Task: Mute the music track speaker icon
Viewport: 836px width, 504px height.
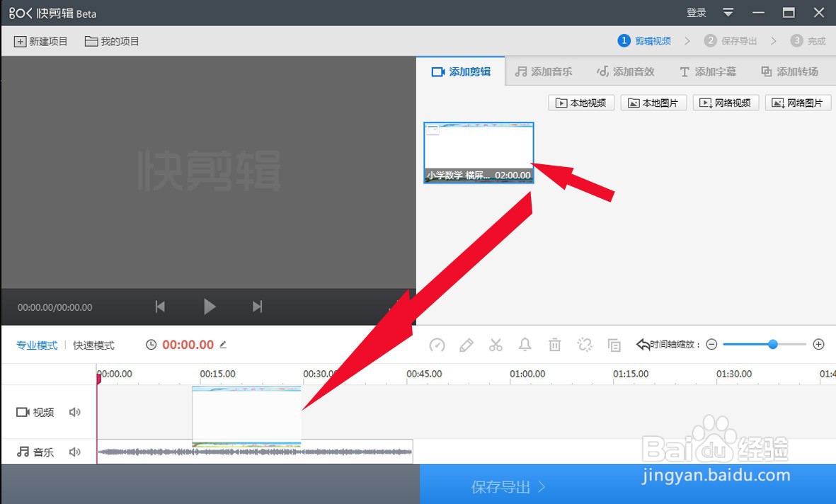Action: coord(74,452)
